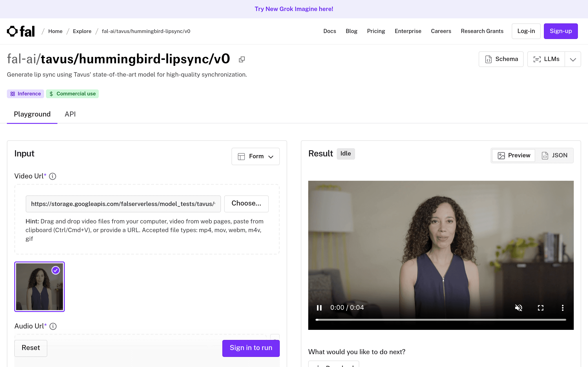Open the Form input mode dropdown
This screenshot has width=588, height=367.
(255, 156)
